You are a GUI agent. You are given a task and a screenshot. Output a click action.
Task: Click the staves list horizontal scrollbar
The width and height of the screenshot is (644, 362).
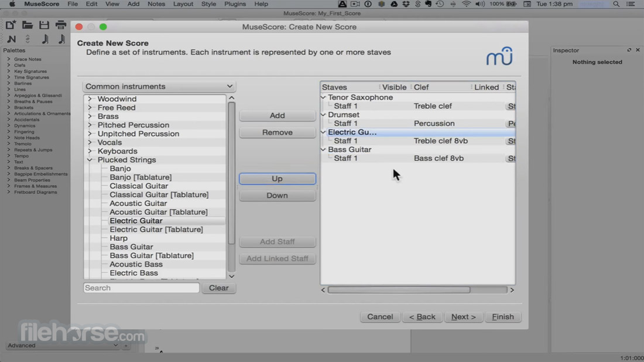pyautogui.click(x=399, y=290)
